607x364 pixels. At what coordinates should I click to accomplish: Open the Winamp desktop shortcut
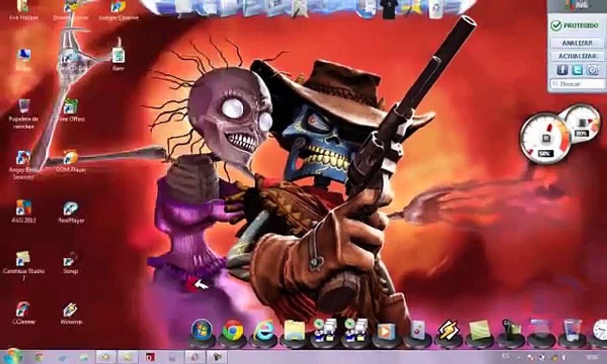70,313
